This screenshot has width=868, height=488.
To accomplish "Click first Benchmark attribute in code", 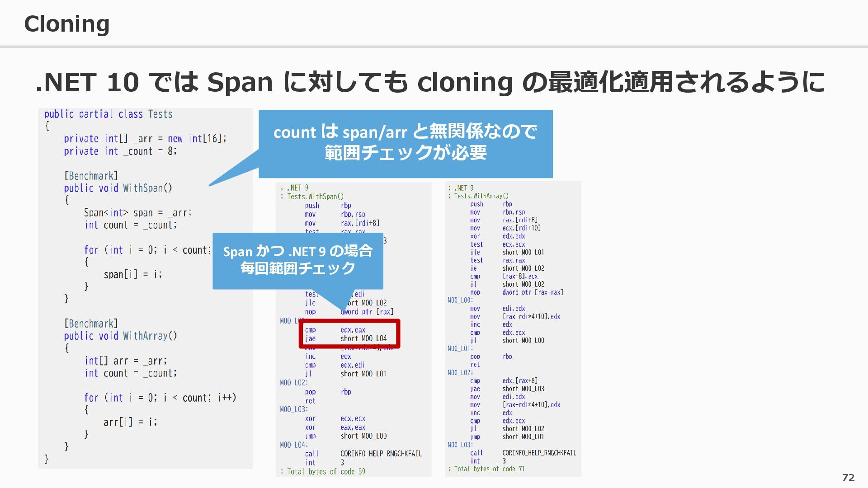I will tap(91, 176).
